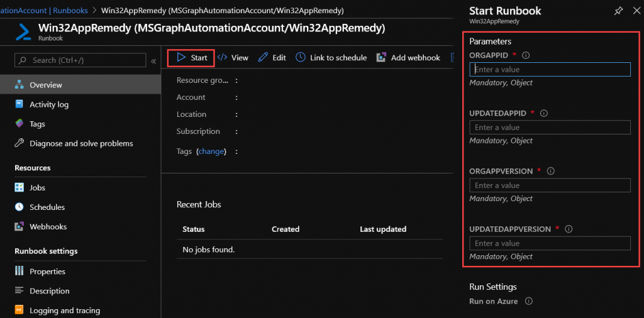This screenshot has width=644, height=318.
Task: Close the Start Runbook panel
Action: click(x=636, y=11)
